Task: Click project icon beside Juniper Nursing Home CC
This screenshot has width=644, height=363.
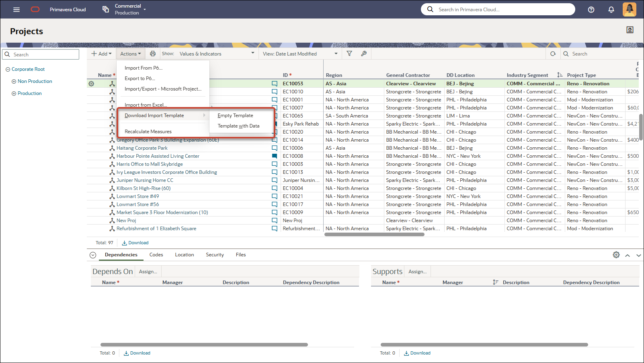Action: click(112, 180)
